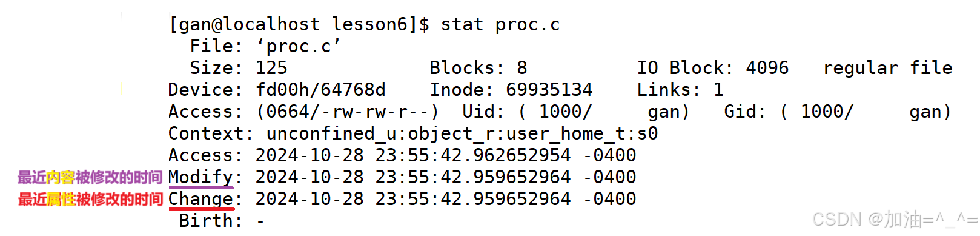This screenshot has width=980, height=236.
Task: Click the permission string (0664/-rw-rw-r--)
Action: pos(348,112)
